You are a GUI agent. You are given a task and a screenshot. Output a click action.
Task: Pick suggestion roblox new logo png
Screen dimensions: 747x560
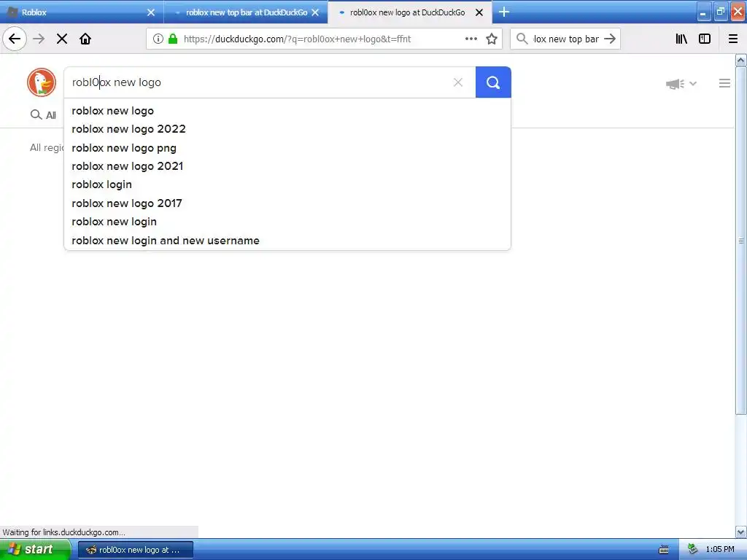tap(124, 148)
